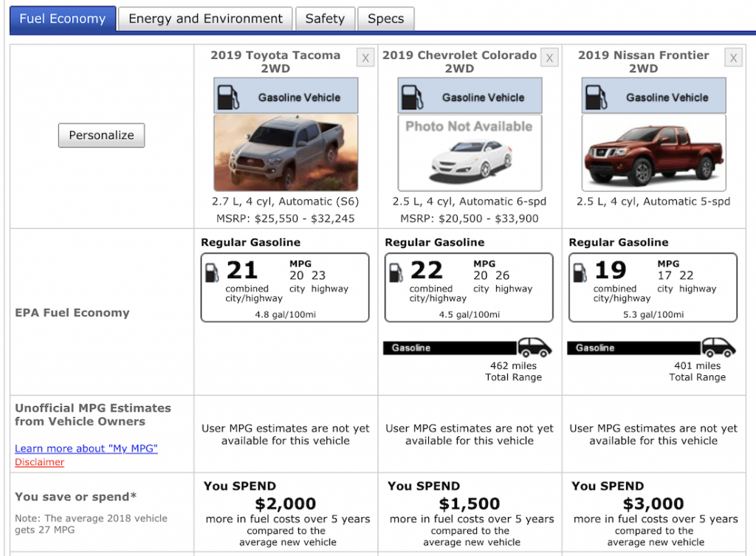The image size is (756, 556).
Task: Click the car icon above 401 miles range
Action: coord(718,347)
